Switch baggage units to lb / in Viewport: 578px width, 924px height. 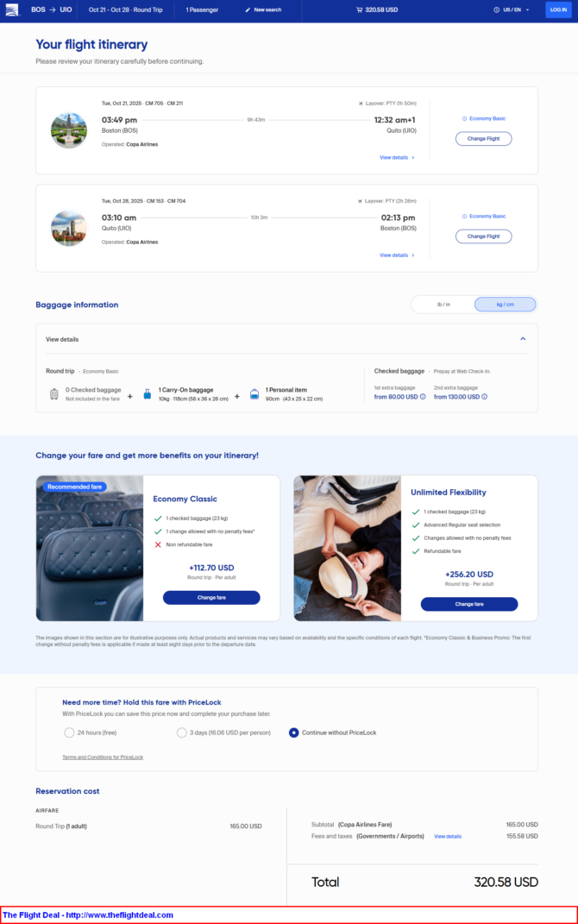tap(443, 305)
